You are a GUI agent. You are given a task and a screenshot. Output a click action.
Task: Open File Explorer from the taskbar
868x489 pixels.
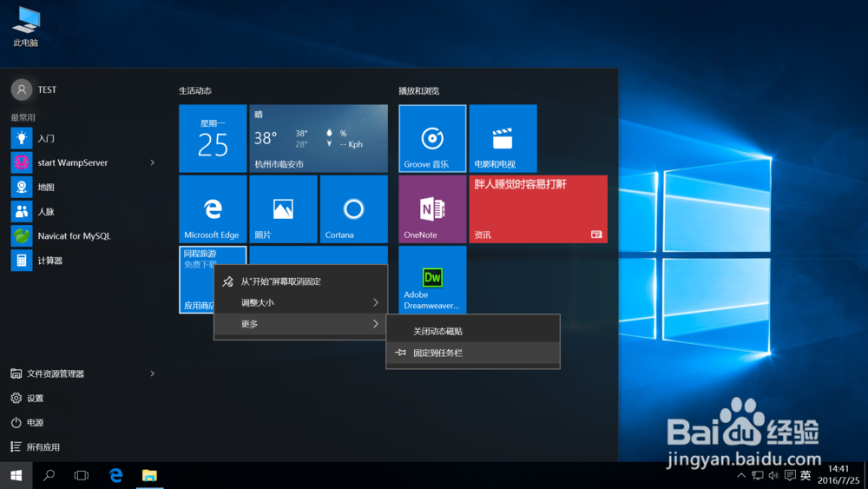click(x=149, y=476)
